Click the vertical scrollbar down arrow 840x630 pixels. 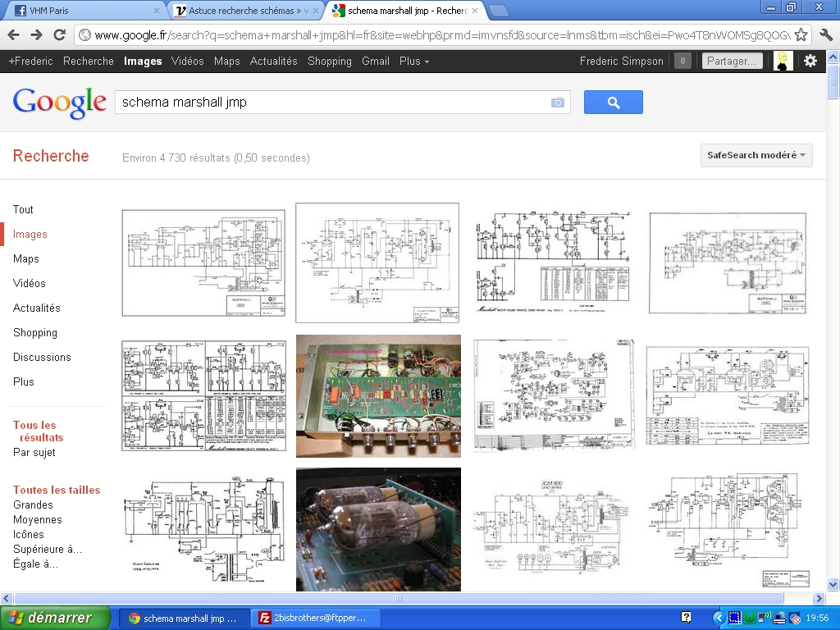pos(833,584)
